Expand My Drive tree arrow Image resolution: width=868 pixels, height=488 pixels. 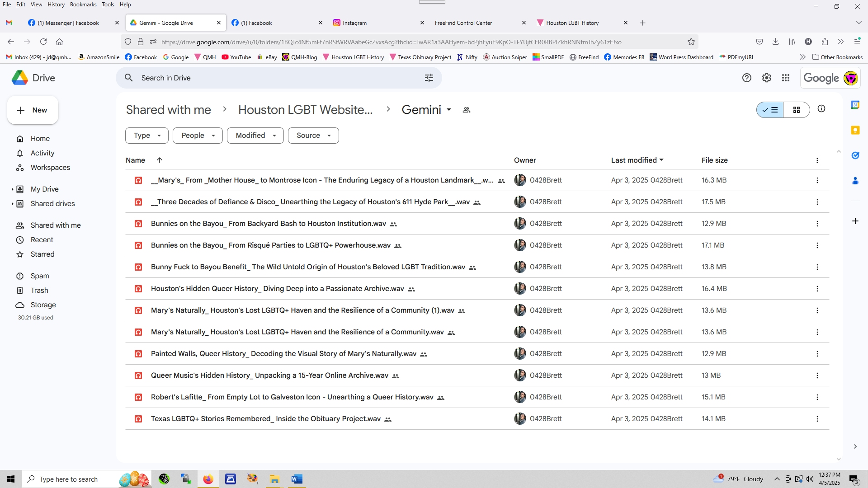[x=12, y=189]
